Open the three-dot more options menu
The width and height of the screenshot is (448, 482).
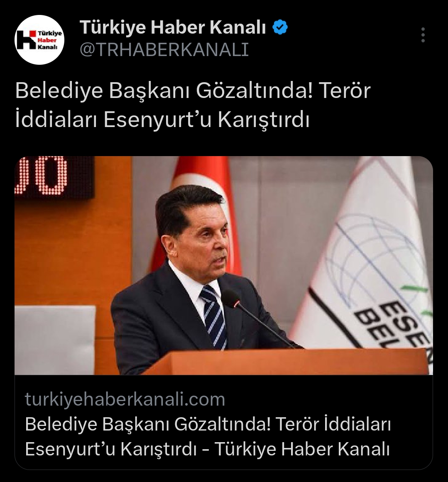click(423, 35)
